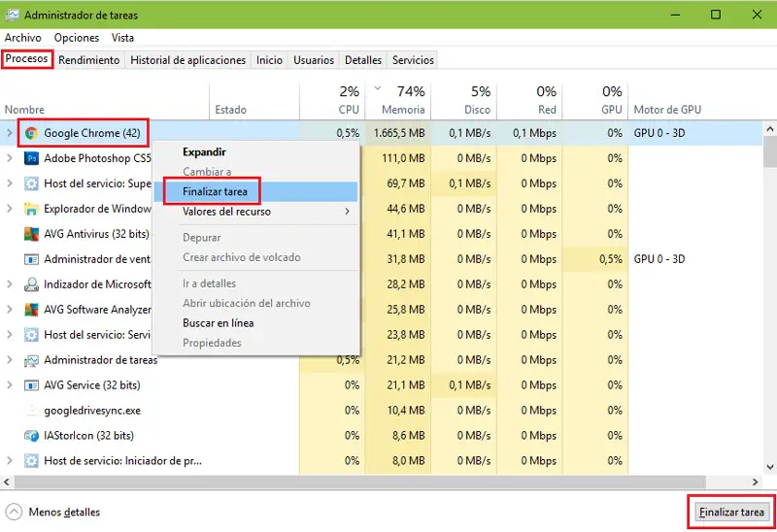Expand the AVG Software Analyzer row
Image resolution: width=777 pixels, height=532 pixels.
(9, 310)
